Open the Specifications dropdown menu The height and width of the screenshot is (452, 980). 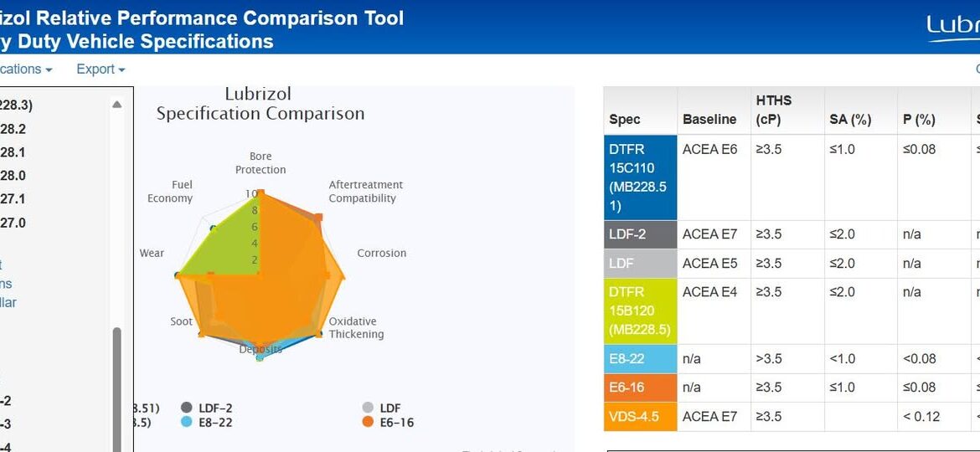tap(25, 69)
